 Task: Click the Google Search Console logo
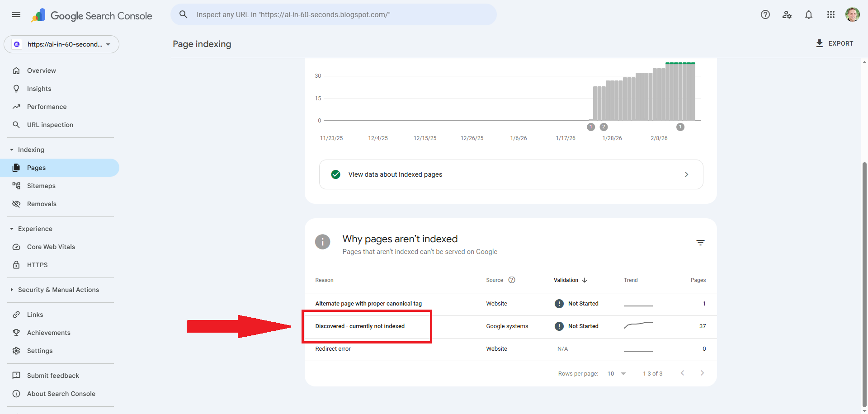91,15
